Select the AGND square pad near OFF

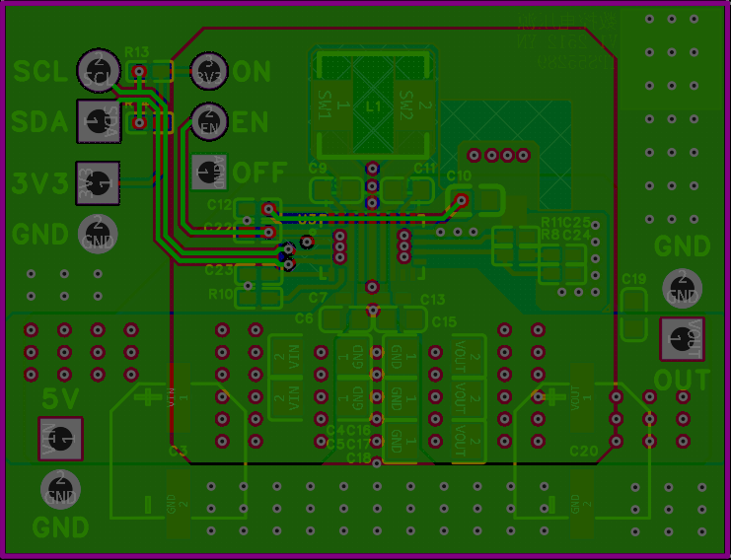(209, 172)
